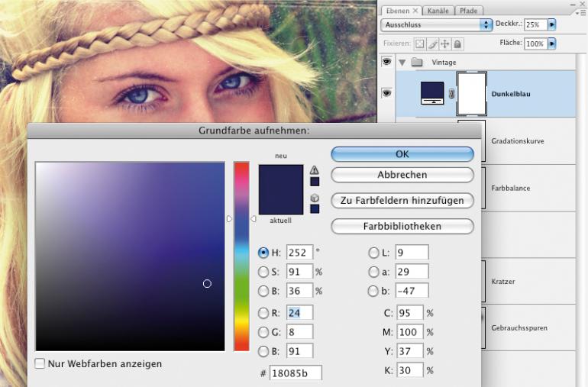Click the white layer mask of Dunkelblau
Viewport: 588px width, 387px height.
pyautogui.click(x=471, y=94)
